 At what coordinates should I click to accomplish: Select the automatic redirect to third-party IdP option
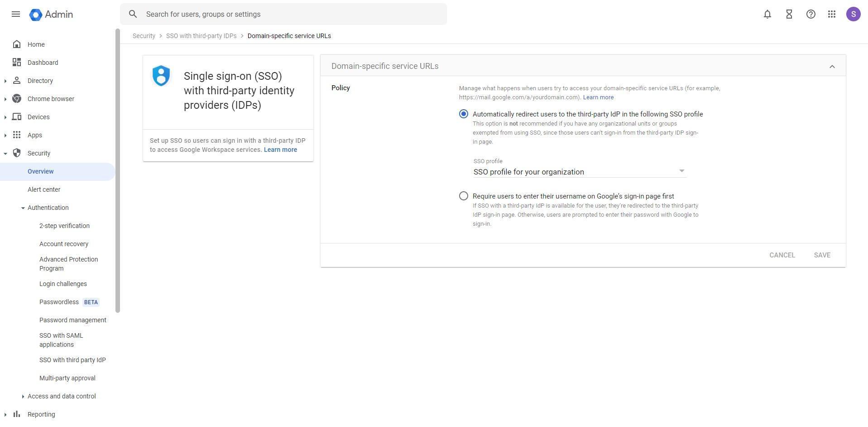pos(463,114)
